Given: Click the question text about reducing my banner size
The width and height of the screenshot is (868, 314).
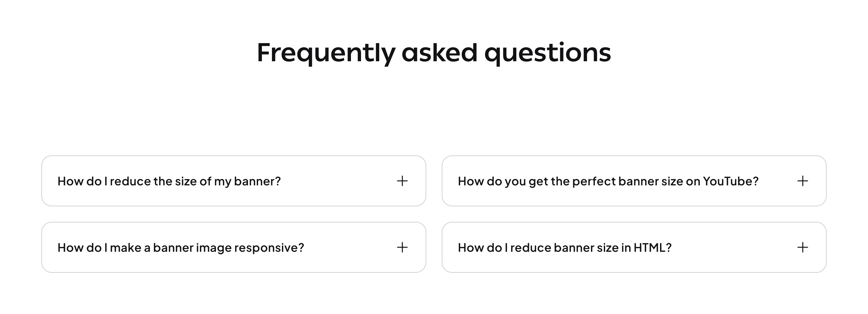Looking at the screenshot, I should tap(169, 181).
